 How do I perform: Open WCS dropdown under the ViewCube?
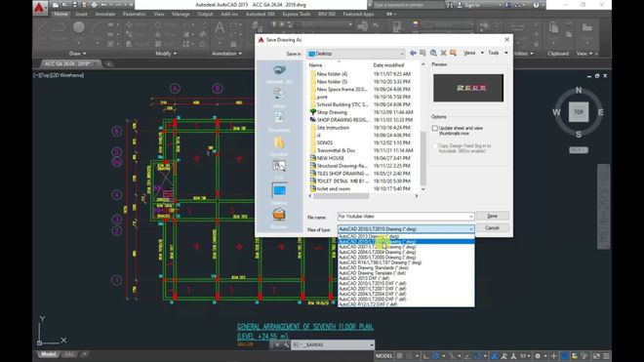pyautogui.click(x=579, y=150)
